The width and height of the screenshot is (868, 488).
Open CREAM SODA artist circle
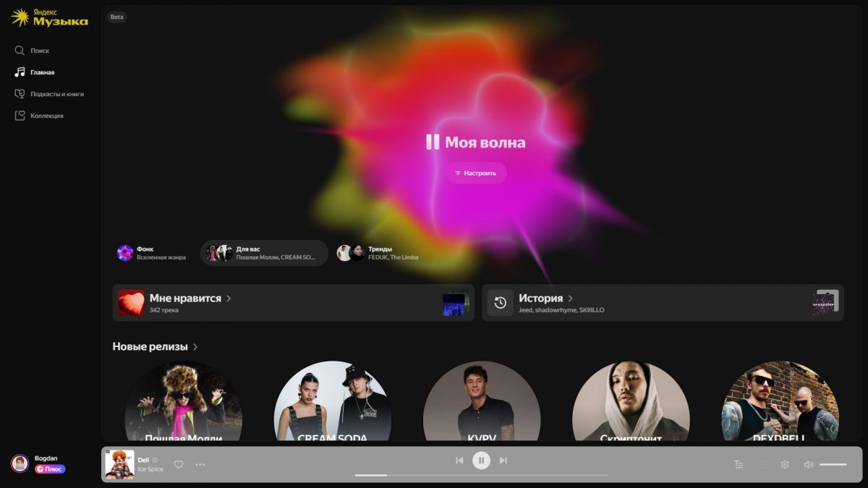click(x=333, y=401)
